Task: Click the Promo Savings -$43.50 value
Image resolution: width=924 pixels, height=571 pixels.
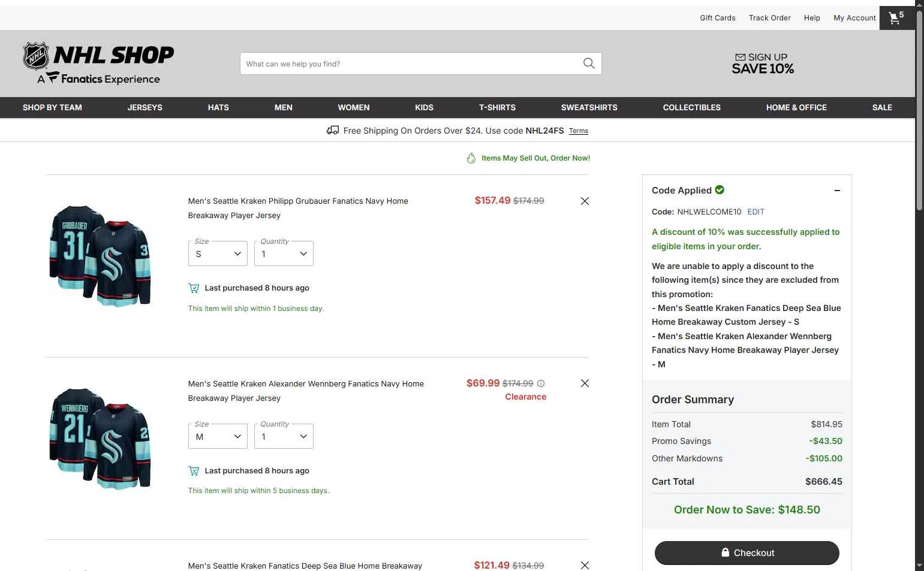Action: pyautogui.click(x=825, y=441)
